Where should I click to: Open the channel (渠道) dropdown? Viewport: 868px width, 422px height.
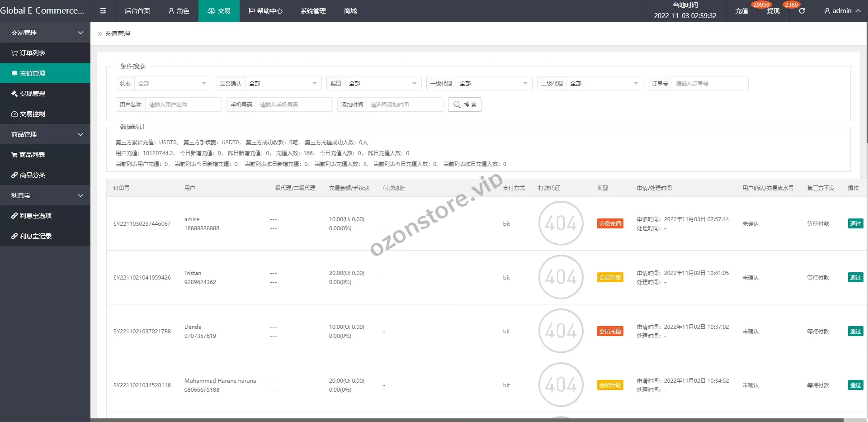(x=382, y=83)
